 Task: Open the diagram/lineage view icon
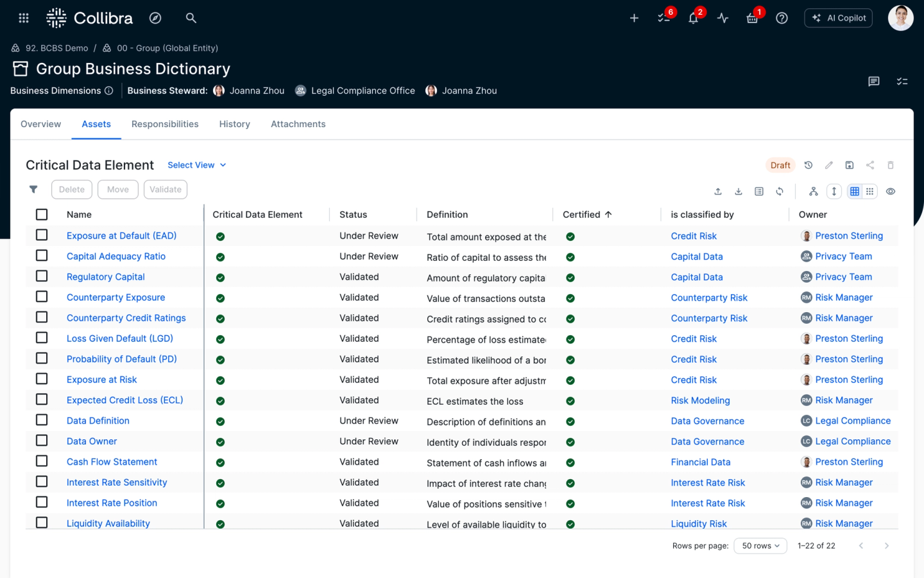(813, 191)
